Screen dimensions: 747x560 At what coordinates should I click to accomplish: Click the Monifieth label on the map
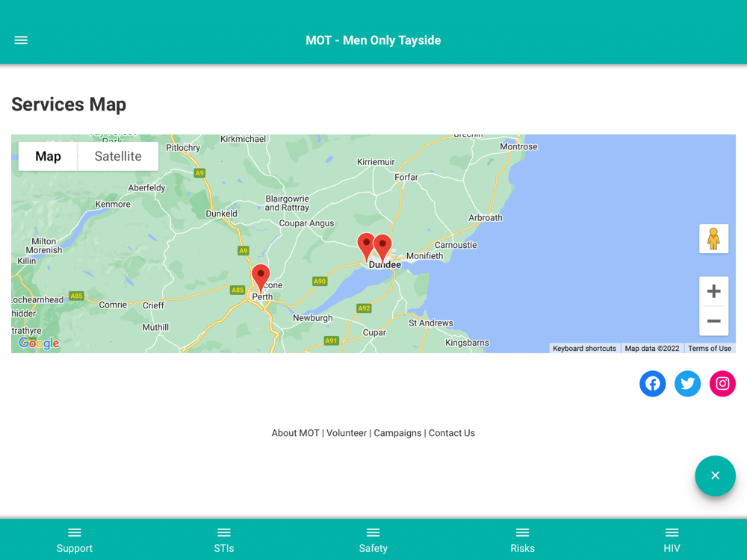point(425,255)
